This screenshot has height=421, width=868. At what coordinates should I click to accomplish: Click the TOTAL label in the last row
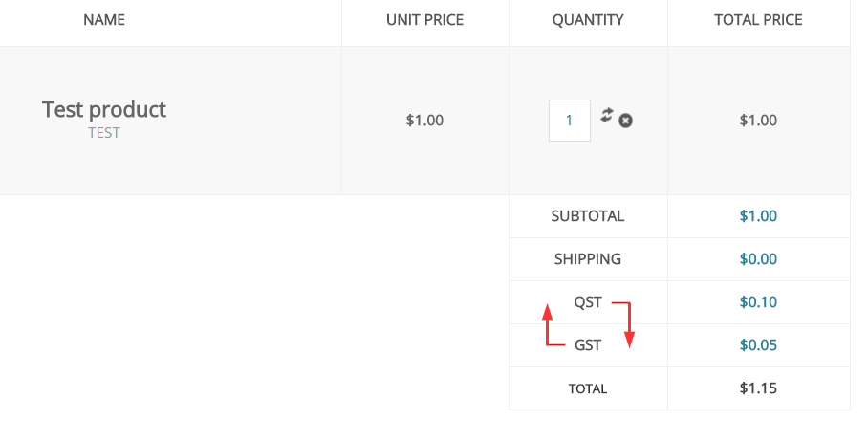[588, 389]
